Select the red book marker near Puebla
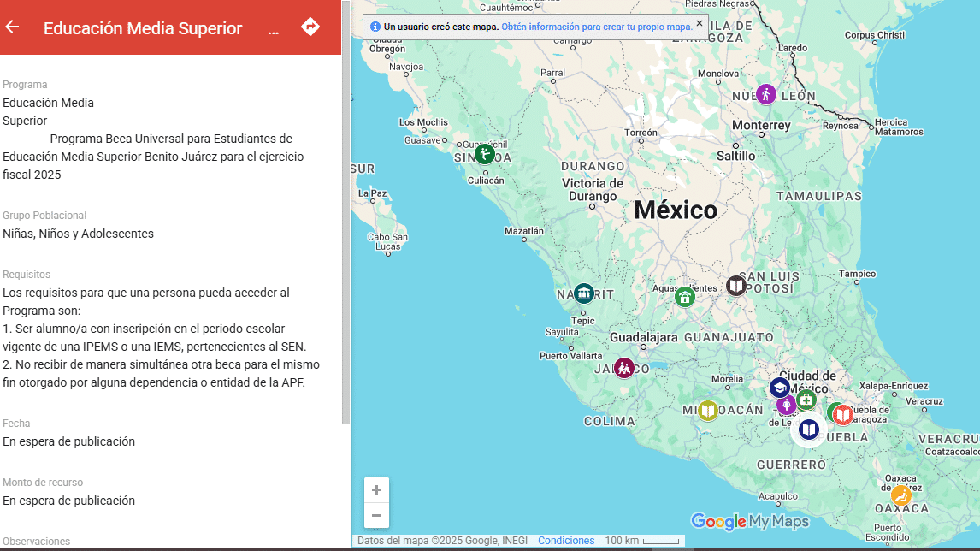The height and width of the screenshot is (551, 980). point(844,415)
